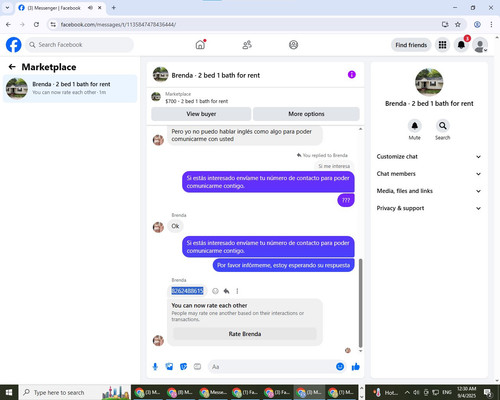500x400 pixels.
Task: Attach a photo with image icon
Action: [169, 367]
